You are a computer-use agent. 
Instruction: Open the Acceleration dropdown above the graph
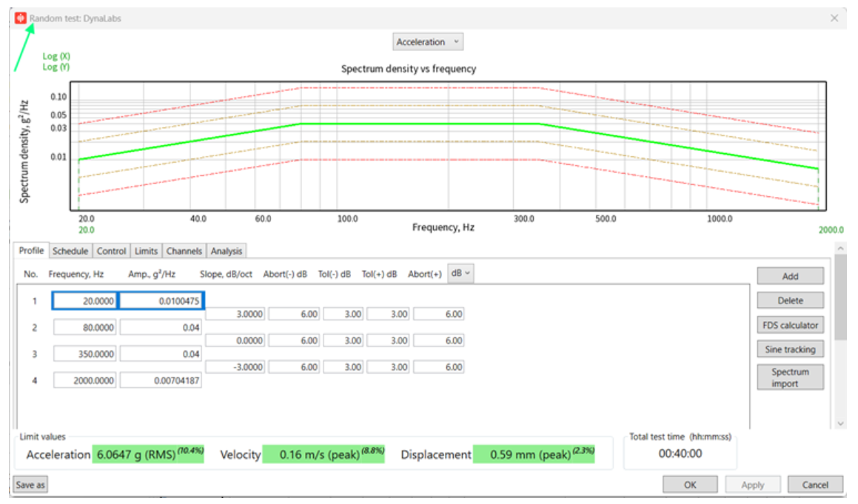(x=428, y=42)
